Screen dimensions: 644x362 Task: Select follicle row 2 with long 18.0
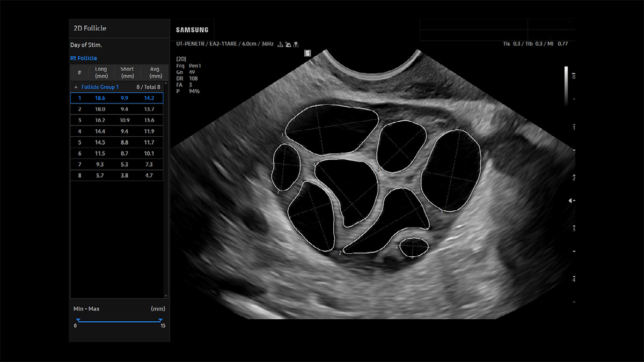116,109
